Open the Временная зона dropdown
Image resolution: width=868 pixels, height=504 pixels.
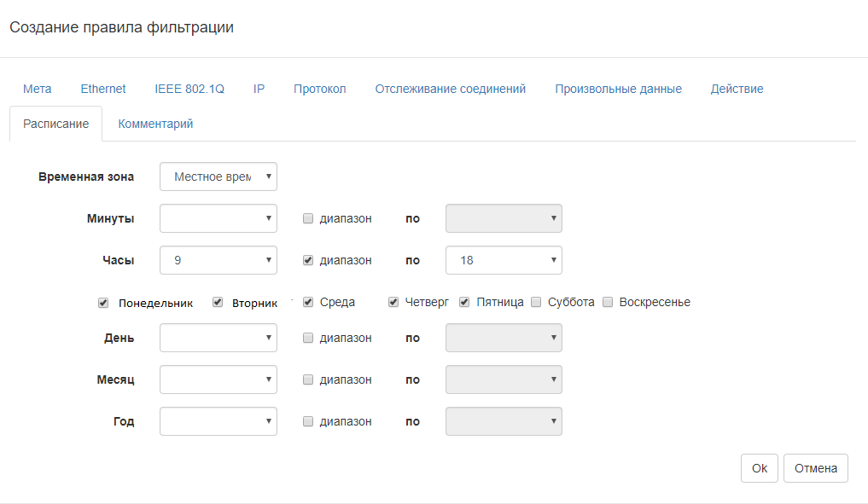click(x=218, y=177)
